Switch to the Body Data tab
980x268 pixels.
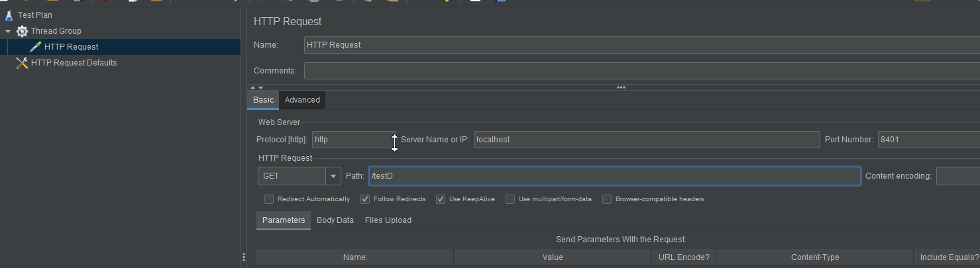[335, 220]
